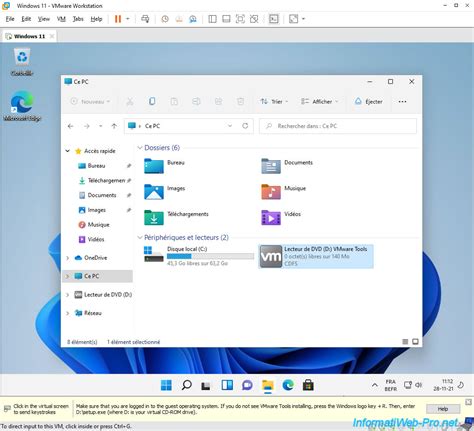This screenshot has height=431, width=474.
Task: Open the Help menu
Action: (96, 19)
